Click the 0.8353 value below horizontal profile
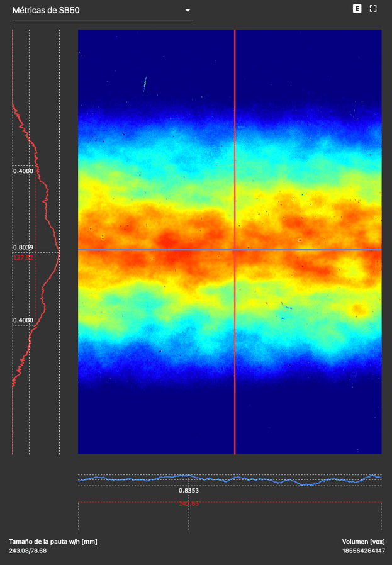 click(x=189, y=490)
